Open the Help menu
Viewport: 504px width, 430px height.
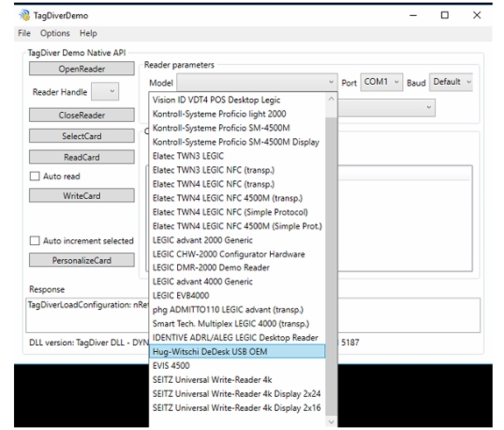[89, 33]
